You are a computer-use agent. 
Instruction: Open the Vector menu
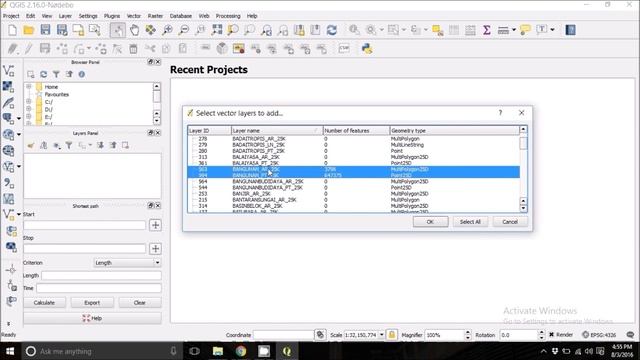pyautogui.click(x=133, y=16)
